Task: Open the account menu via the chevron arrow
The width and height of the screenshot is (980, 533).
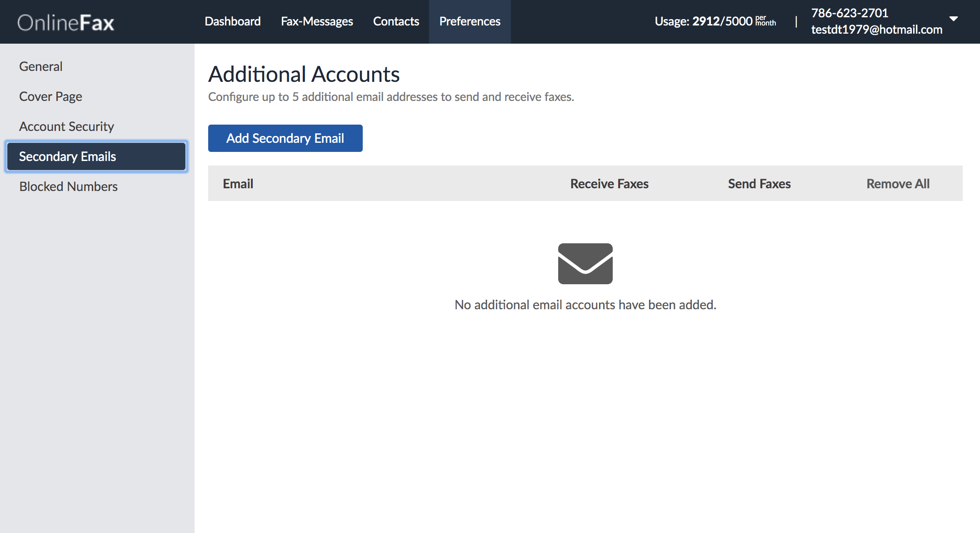Action: [954, 20]
